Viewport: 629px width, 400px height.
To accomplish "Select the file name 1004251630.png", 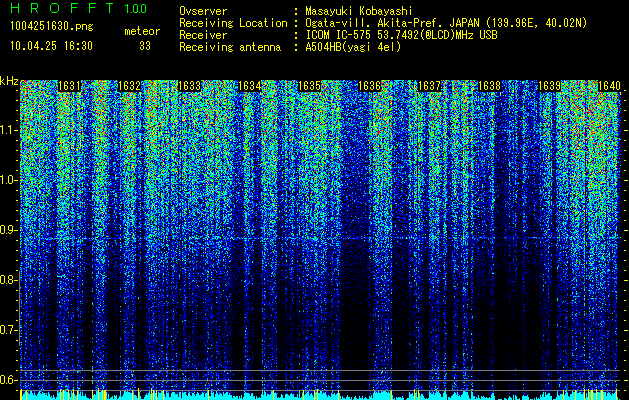I will coord(52,27).
